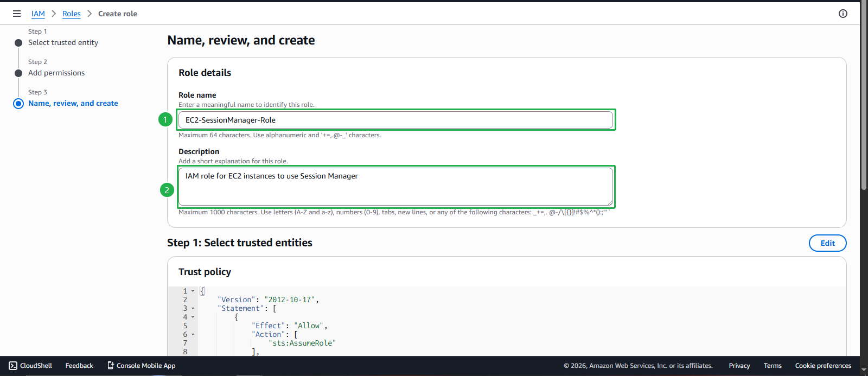Select Step 3 Name, review, and create
The image size is (868, 376).
tap(73, 103)
